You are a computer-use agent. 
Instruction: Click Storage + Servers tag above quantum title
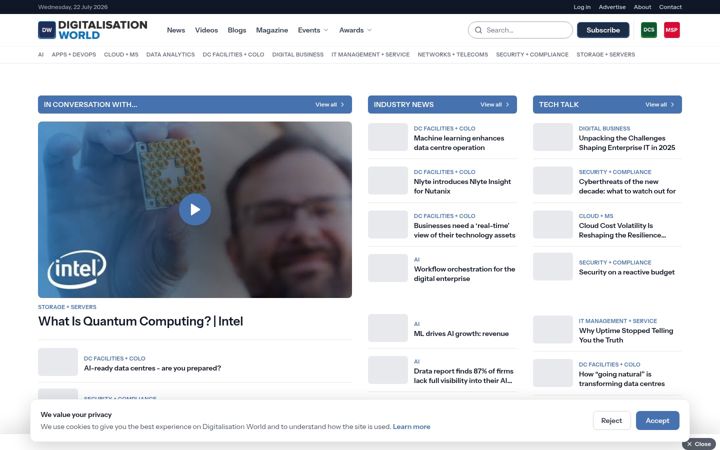67,307
